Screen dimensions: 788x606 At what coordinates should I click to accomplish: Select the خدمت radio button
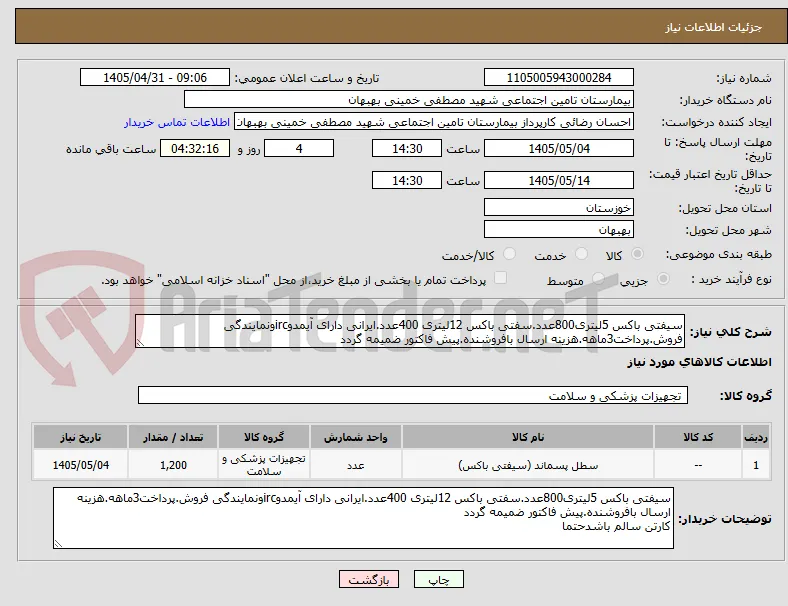coord(581,254)
